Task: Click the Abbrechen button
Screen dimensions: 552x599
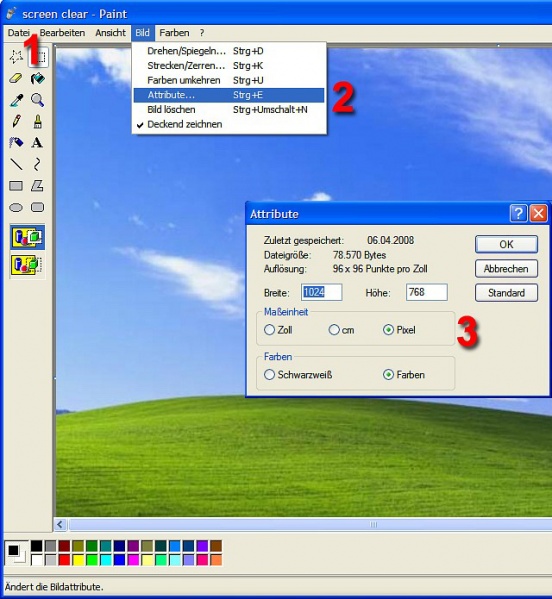Action: (x=506, y=269)
